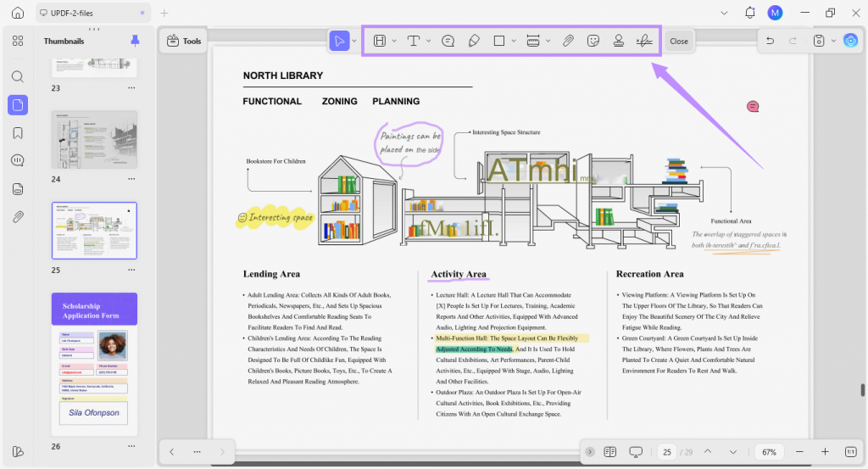Go to the next page
This screenshot has width=868, height=469.
(x=733, y=452)
